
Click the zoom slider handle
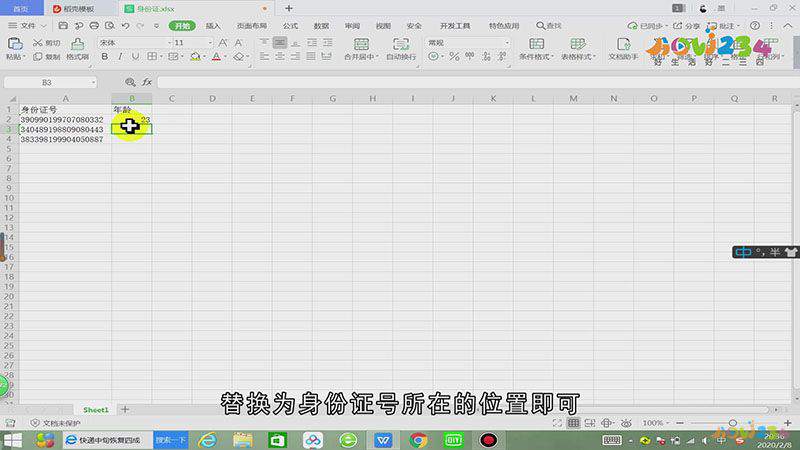(733, 423)
